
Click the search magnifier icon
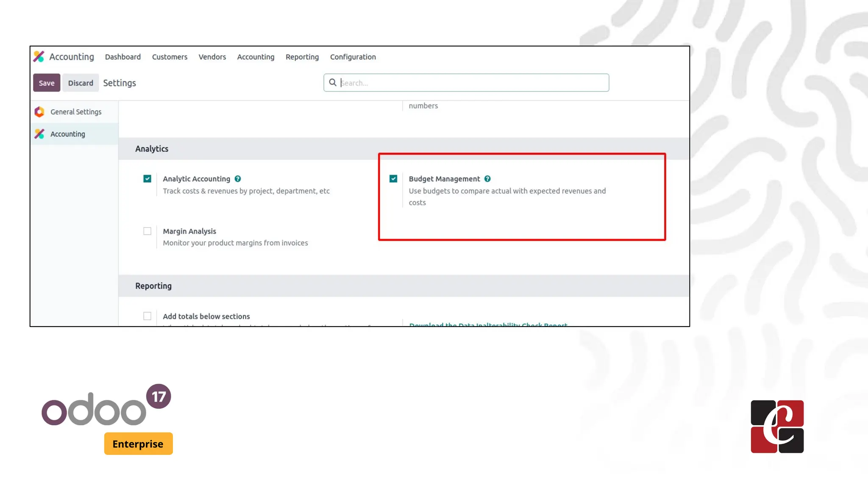(333, 83)
